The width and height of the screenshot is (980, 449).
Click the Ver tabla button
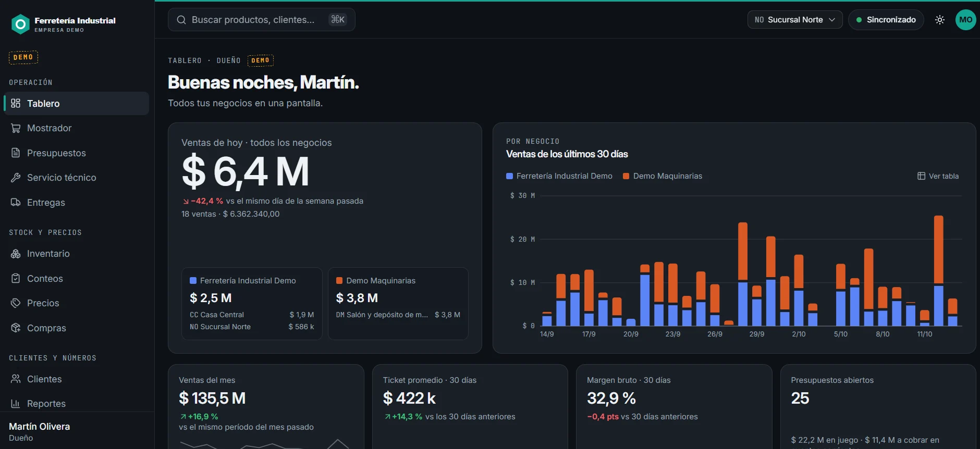pyautogui.click(x=938, y=176)
